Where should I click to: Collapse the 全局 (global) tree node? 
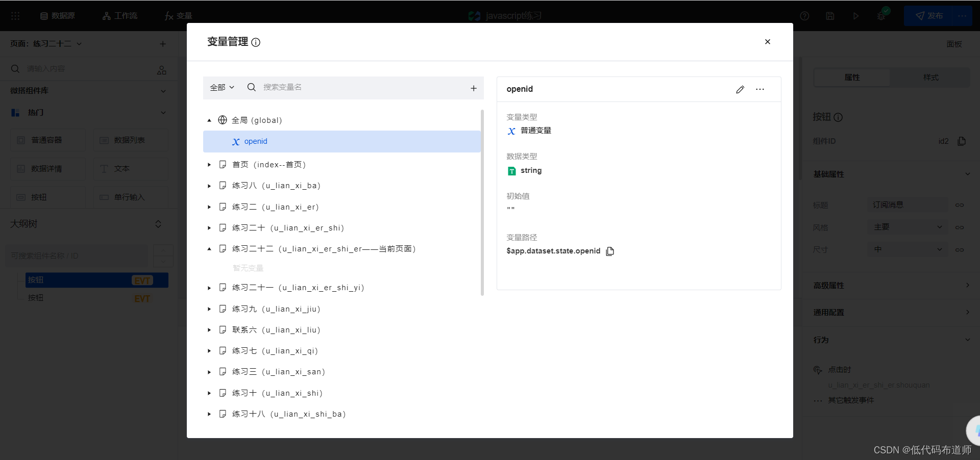pos(209,120)
